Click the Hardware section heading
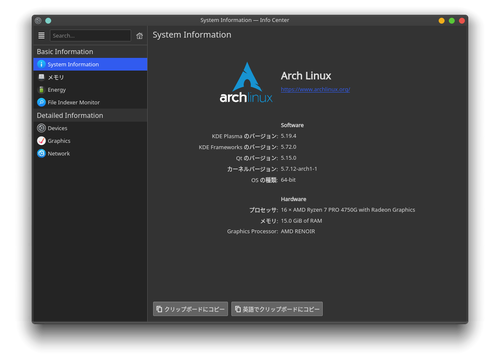 [293, 199]
